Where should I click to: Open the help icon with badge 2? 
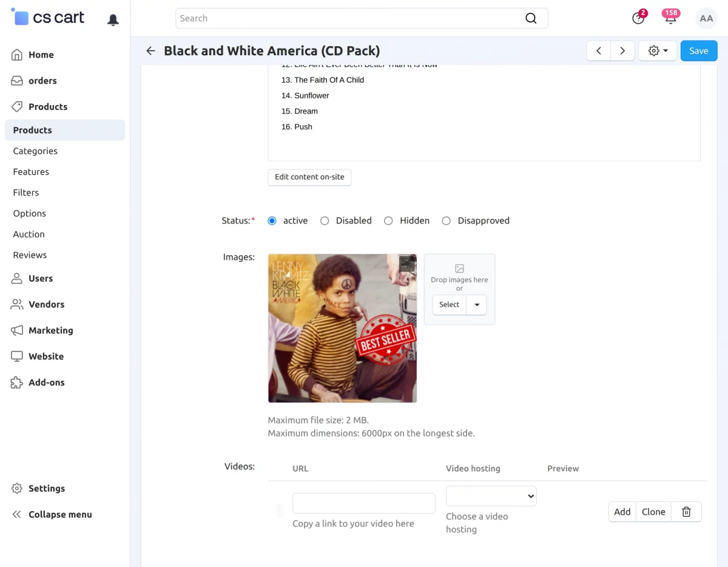(x=638, y=18)
